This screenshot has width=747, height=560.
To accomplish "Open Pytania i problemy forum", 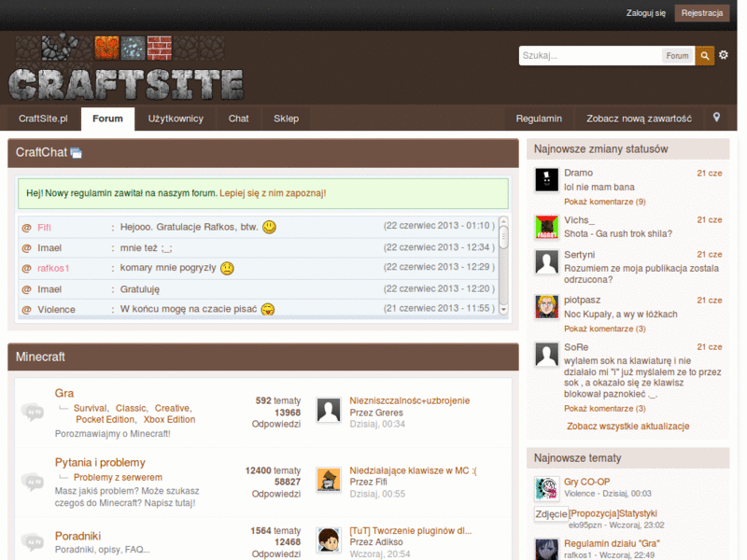I will (x=100, y=462).
